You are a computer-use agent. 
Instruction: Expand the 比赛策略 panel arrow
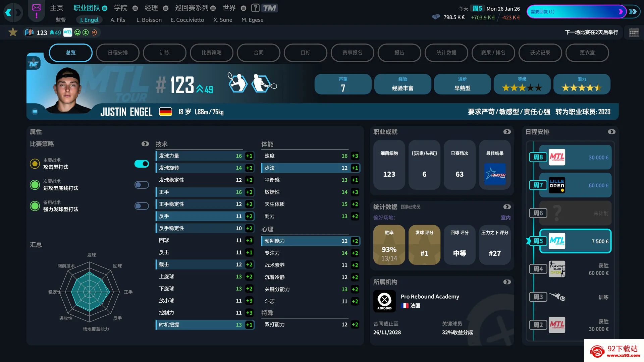(145, 144)
